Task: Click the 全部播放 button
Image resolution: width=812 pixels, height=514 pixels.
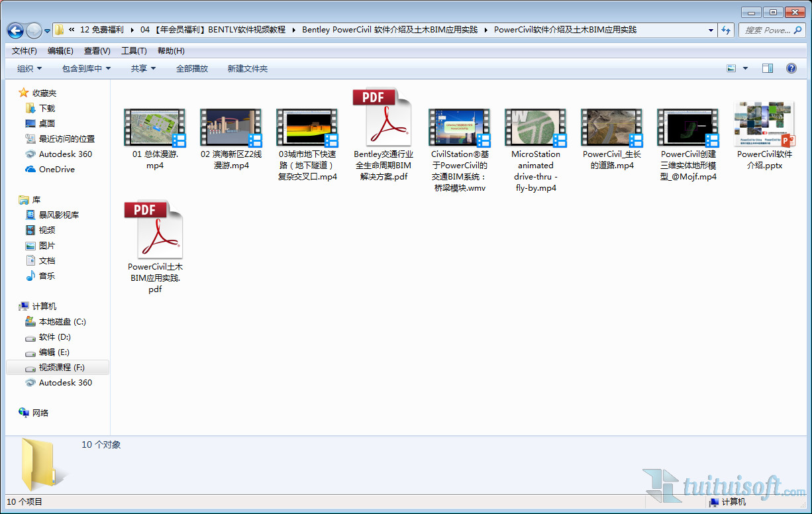Action: click(192, 68)
